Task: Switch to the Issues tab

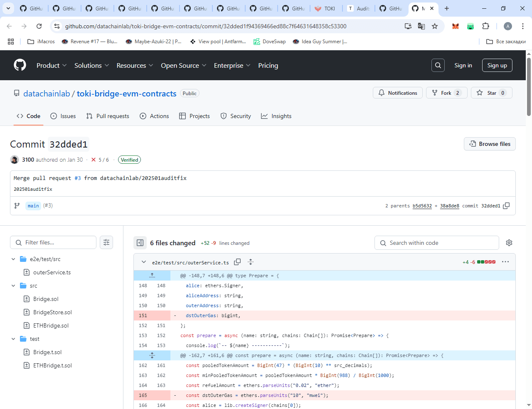Action: tap(63, 116)
